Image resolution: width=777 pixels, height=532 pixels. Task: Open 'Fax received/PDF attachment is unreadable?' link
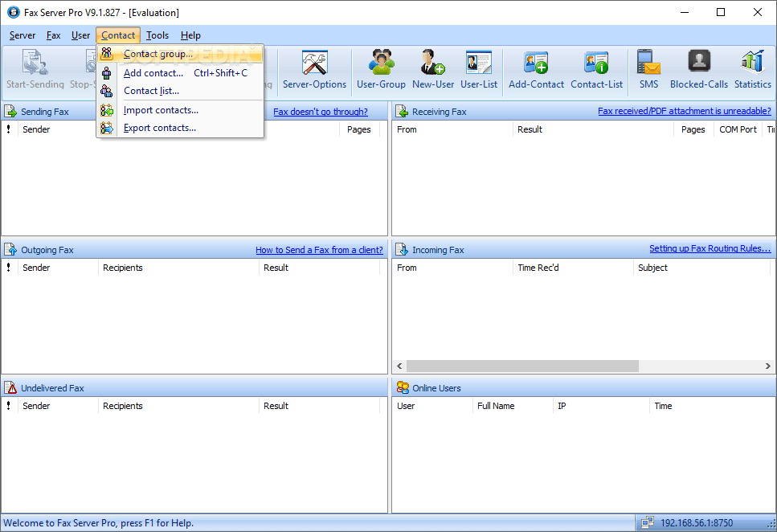pyautogui.click(x=685, y=111)
